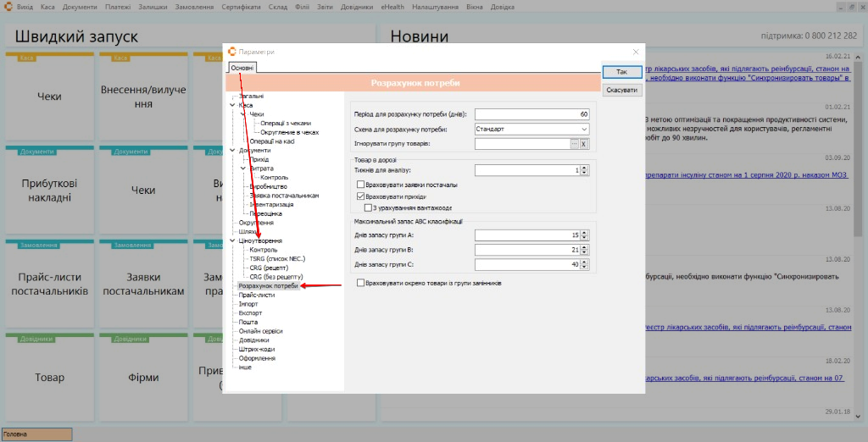
Task: Open the Платежі menu
Action: tap(118, 7)
